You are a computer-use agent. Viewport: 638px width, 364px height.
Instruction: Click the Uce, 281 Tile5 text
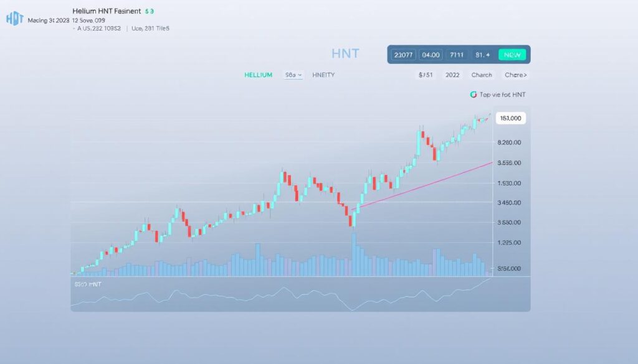pyautogui.click(x=150, y=29)
